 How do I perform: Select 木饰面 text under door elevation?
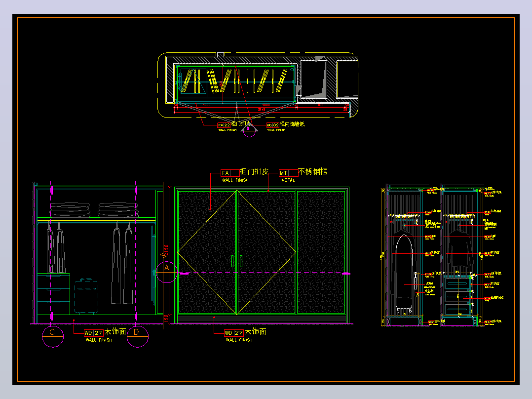[256, 331]
